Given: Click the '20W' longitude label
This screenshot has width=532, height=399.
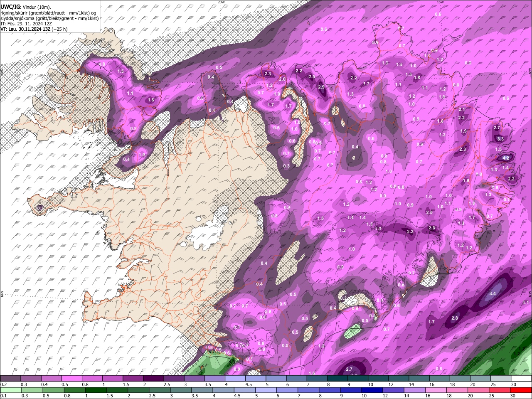Looking at the screenshot, I should [221, 2].
